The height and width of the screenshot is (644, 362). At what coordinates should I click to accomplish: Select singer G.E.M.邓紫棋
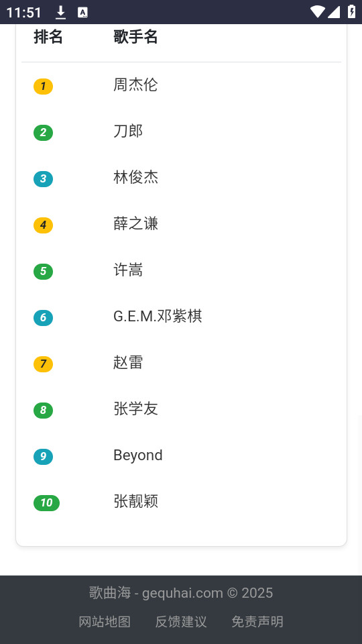pos(158,316)
